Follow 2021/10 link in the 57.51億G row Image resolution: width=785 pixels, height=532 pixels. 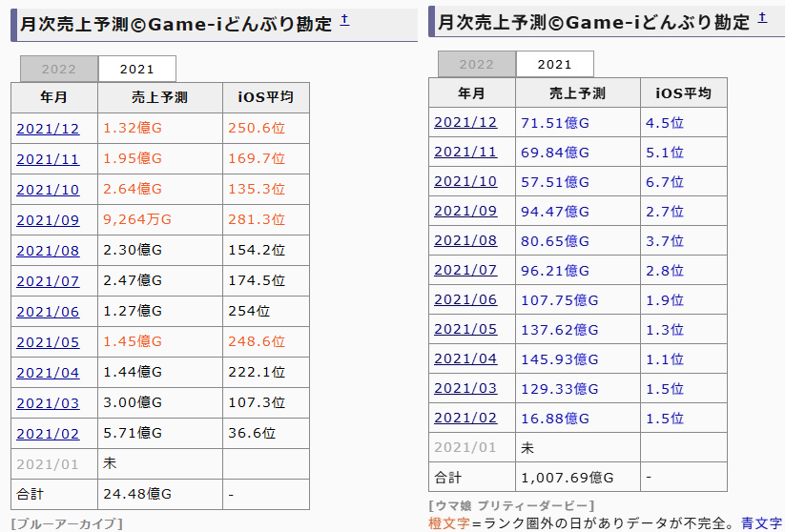465,181
